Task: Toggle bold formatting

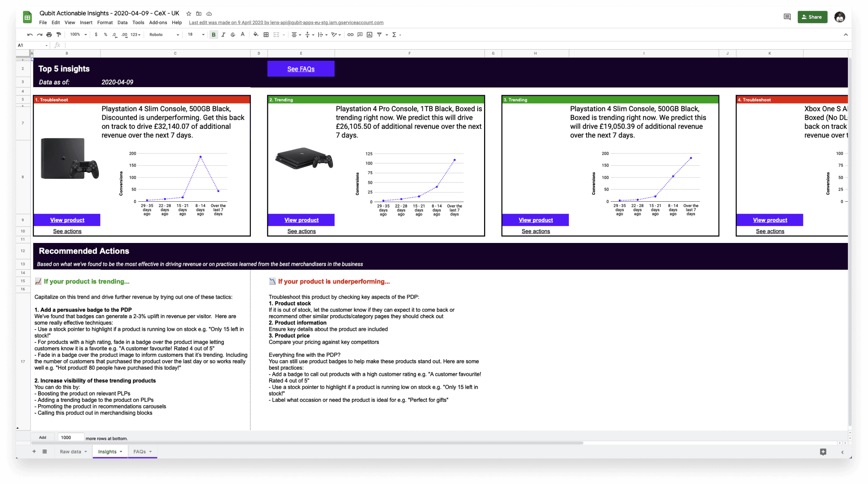Action: (214, 35)
